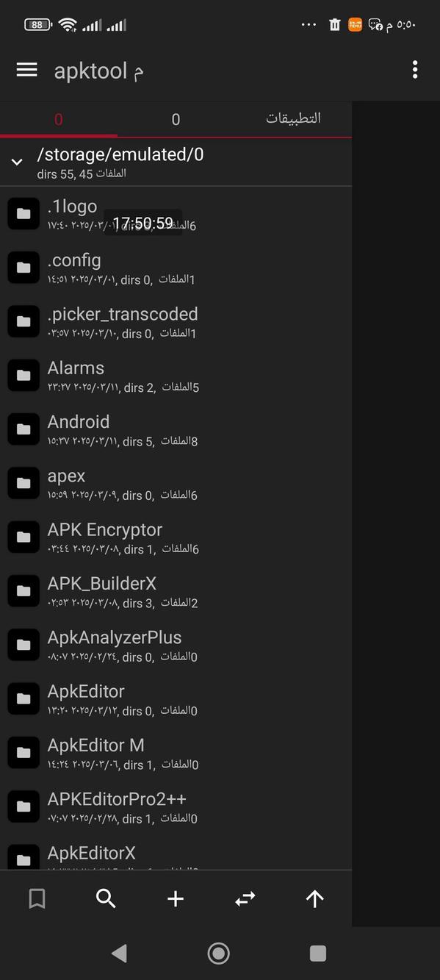Tap the APK Encryptor folder icon
Image resolution: width=440 pixels, height=980 pixels.
tap(23, 537)
